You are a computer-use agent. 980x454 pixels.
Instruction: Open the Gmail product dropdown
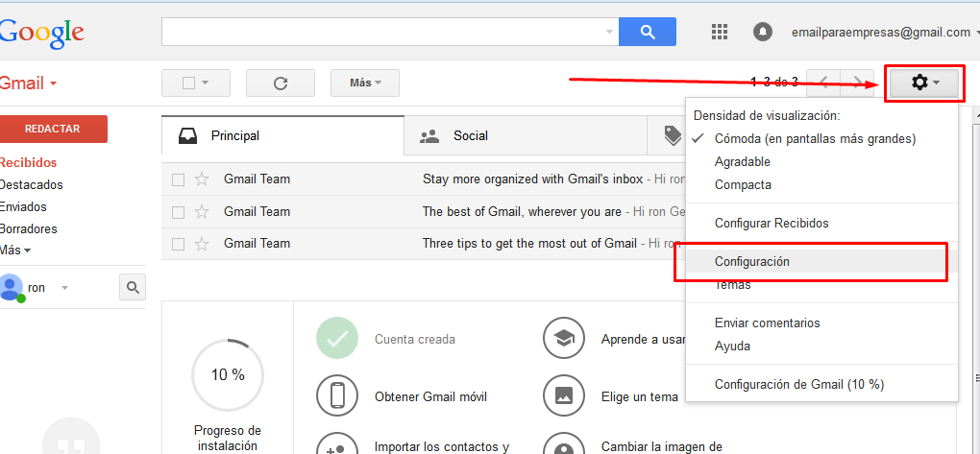click(28, 84)
